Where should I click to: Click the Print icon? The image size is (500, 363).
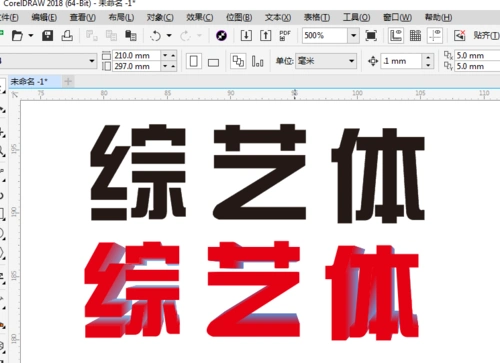click(x=67, y=35)
